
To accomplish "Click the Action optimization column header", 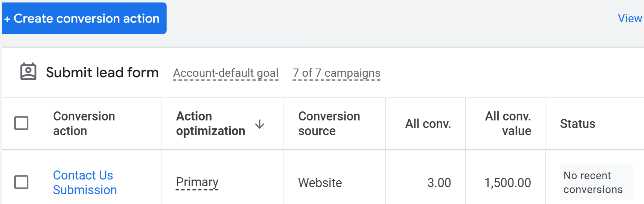I will coord(210,123).
